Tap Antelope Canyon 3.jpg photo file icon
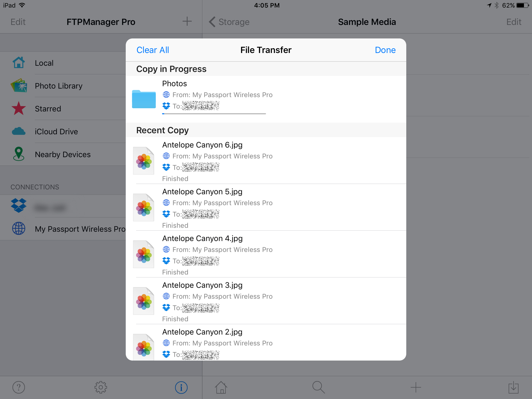The height and width of the screenshot is (399, 532). tap(144, 301)
